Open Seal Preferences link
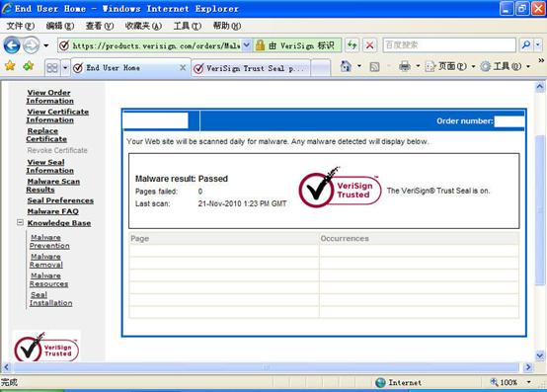Viewport: 547px width, 392px height. point(60,200)
